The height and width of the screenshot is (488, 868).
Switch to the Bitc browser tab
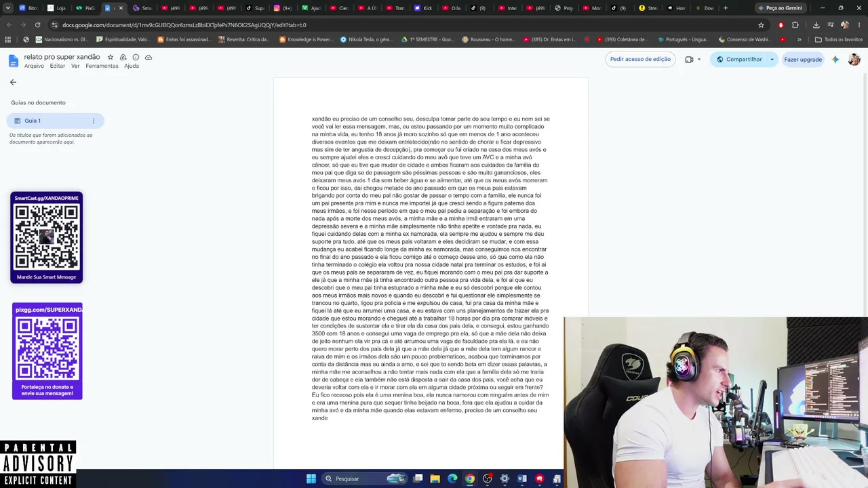28,8
